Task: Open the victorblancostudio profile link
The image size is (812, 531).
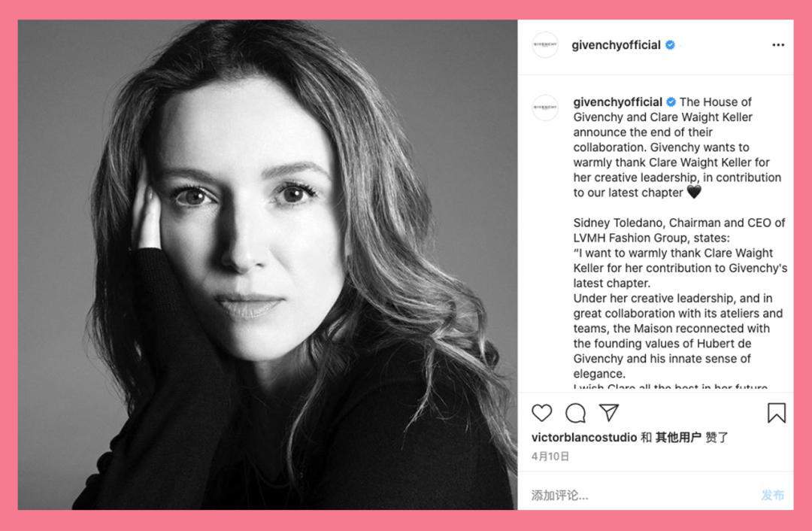Action: point(584,438)
